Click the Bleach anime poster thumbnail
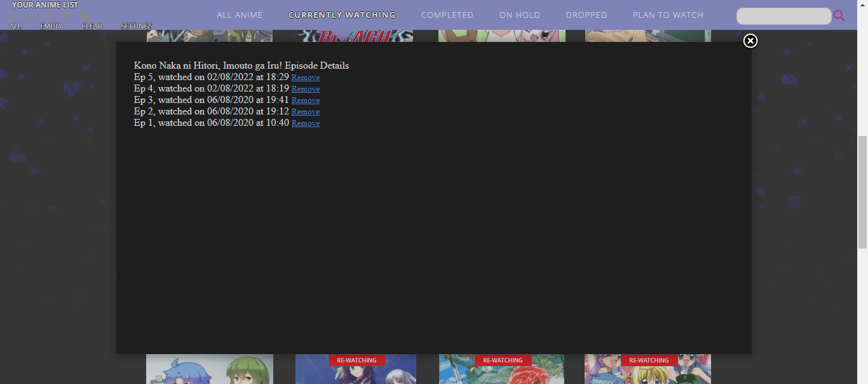Image resolution: width=868 pixels, height=384 pixels. tap(356, 36)
